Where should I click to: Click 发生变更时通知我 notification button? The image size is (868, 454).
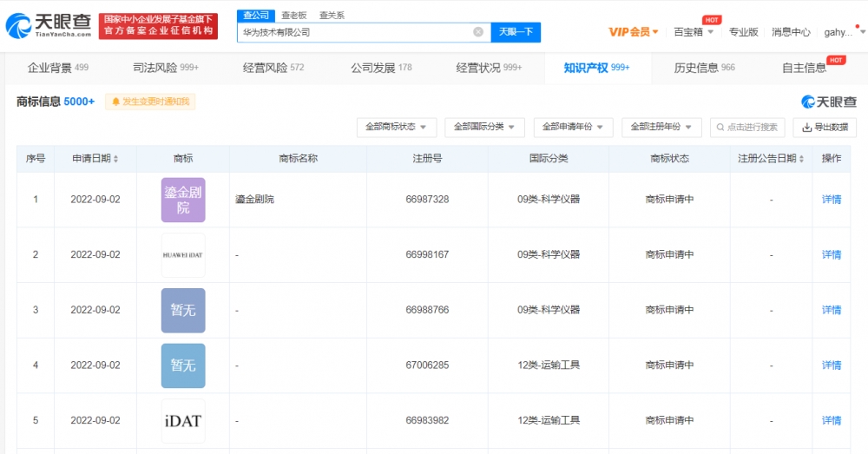point(150,102)
